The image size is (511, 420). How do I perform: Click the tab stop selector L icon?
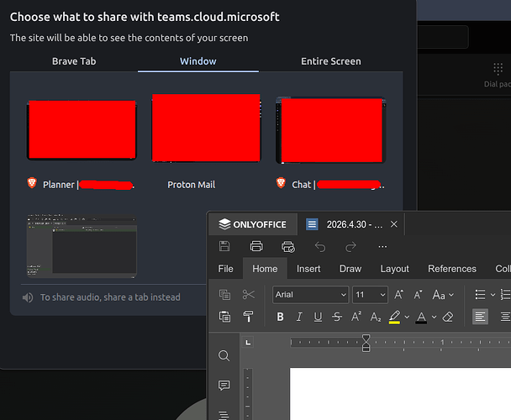248,343
